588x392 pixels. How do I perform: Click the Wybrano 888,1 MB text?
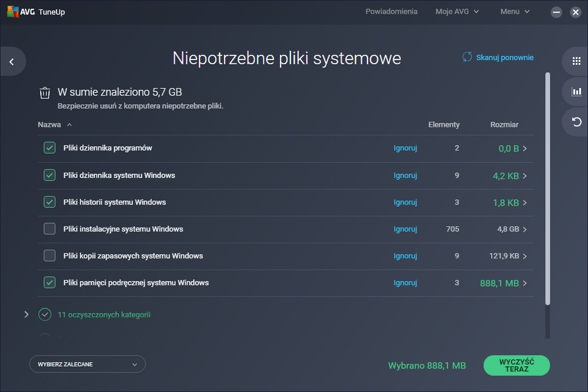pos(427,366)
